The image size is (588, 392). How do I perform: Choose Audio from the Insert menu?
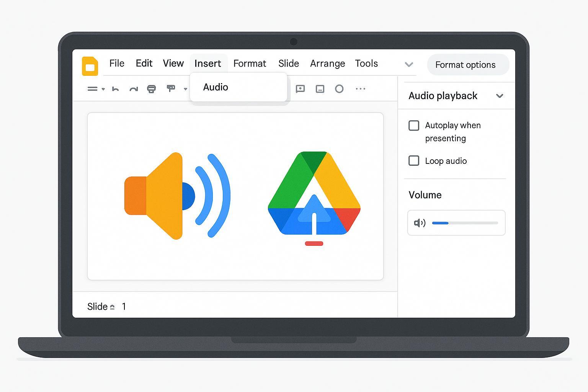(216, 87)
